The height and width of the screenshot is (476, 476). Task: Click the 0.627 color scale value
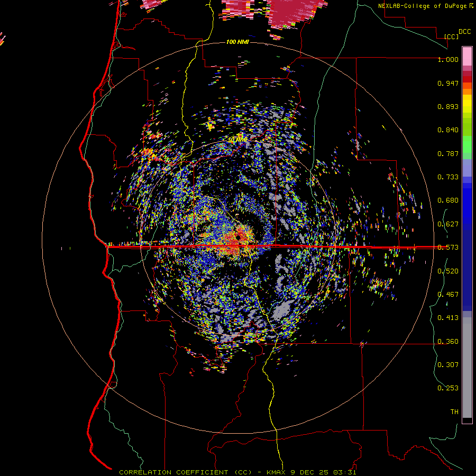(x=448, y=224)
